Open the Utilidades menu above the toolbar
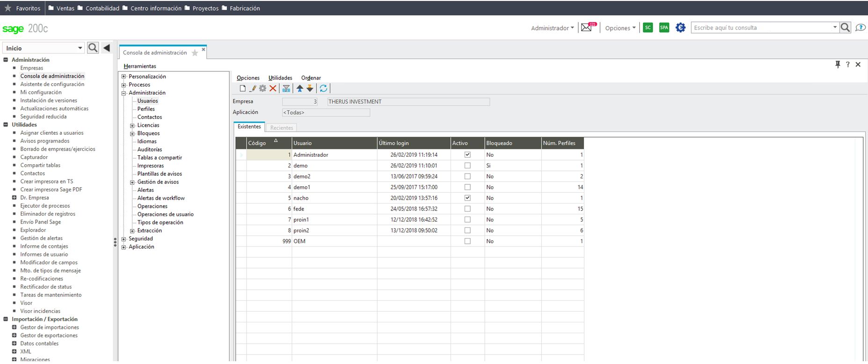Image resolution: width=868 pixels, height=364 pixels. [280, 78]
